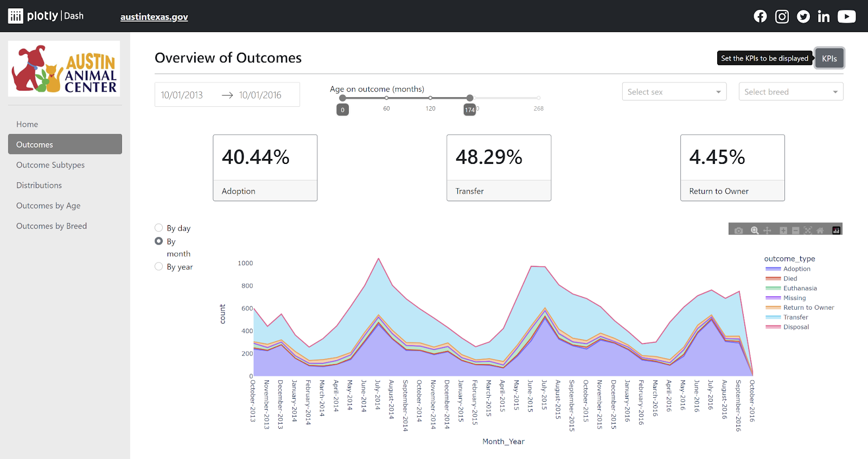Open the Outcomes sidebar page
The height and width of the screenshot is (459, 868).
(x=65, y=144)
